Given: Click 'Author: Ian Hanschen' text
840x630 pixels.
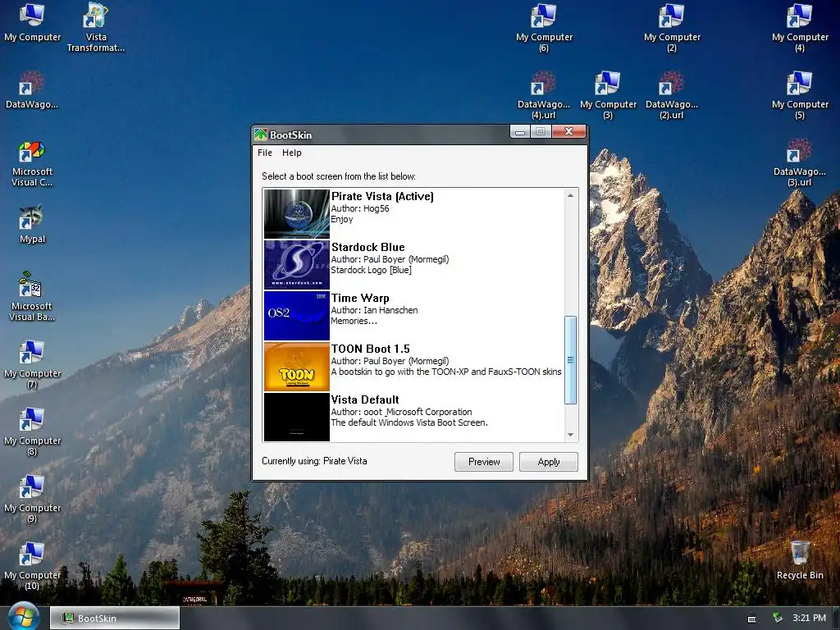Looking at the screenshot, I should 374,310.
